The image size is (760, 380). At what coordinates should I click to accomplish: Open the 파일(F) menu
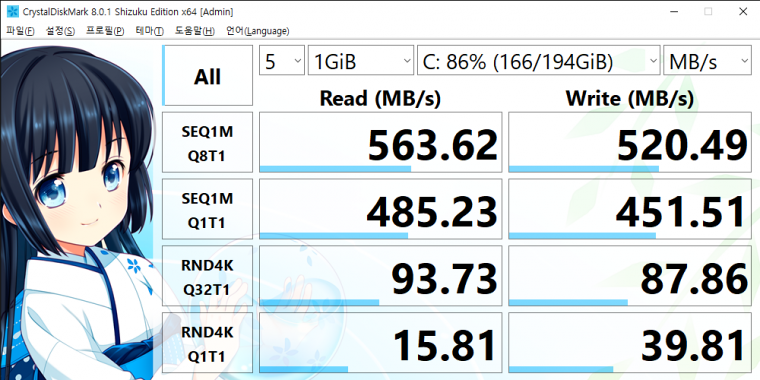coord(20,31)
